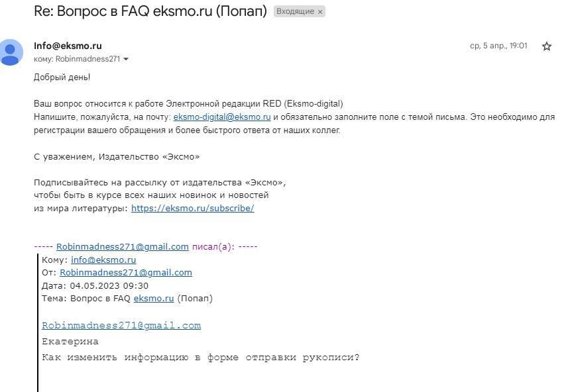The width and height of the screenshot is (568, 392).
Task: Open the eksmo.ru link in the Тема line
Action: click(154, 298)
